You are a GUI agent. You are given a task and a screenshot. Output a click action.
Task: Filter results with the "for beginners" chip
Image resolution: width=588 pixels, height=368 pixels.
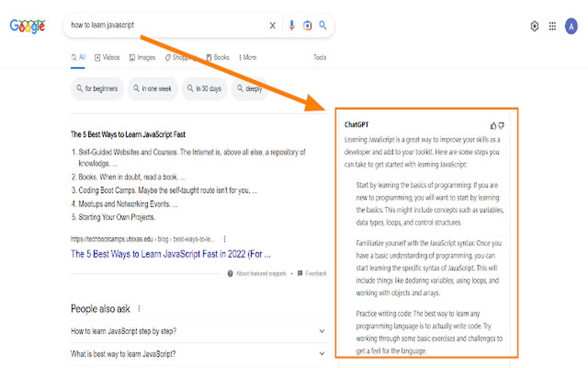[x=97, y=88]
